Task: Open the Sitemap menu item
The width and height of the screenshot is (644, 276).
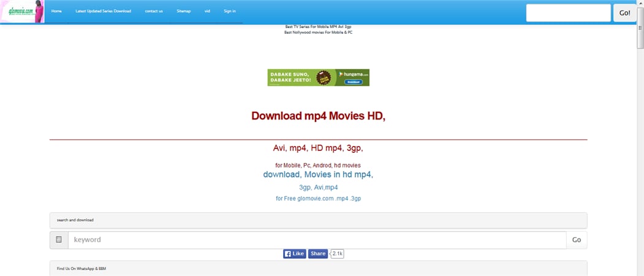Action: click(x=184, y=11)
